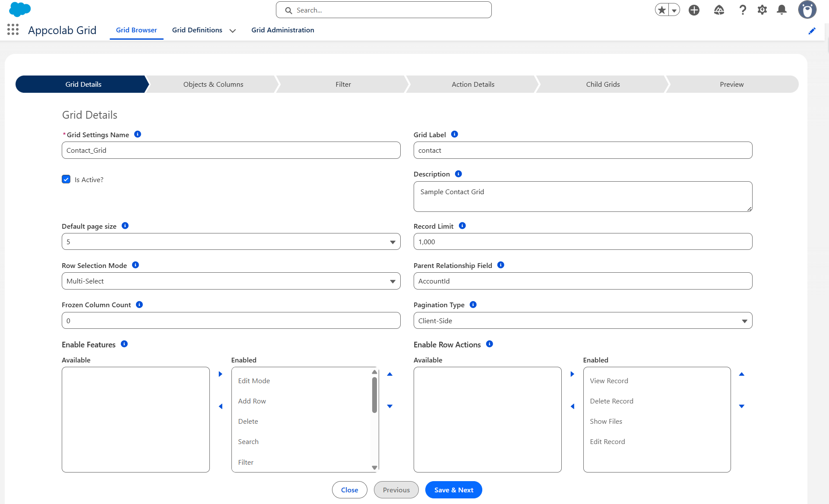Screen dimensions: 829x504
Task: Open the Notifications bell icon
Action: pyautogui.click(x=782, y=10)
